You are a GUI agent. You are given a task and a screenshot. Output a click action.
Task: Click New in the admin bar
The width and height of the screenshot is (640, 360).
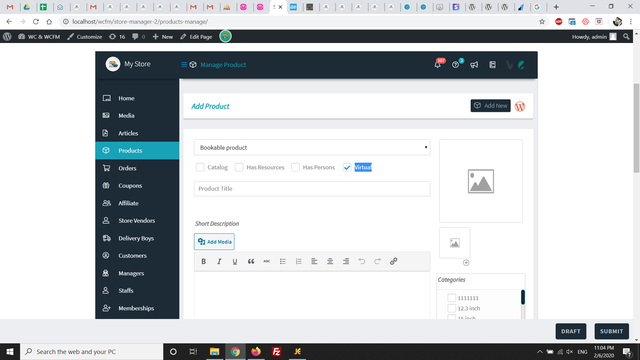pyautogui.click(x=163, y=37)
